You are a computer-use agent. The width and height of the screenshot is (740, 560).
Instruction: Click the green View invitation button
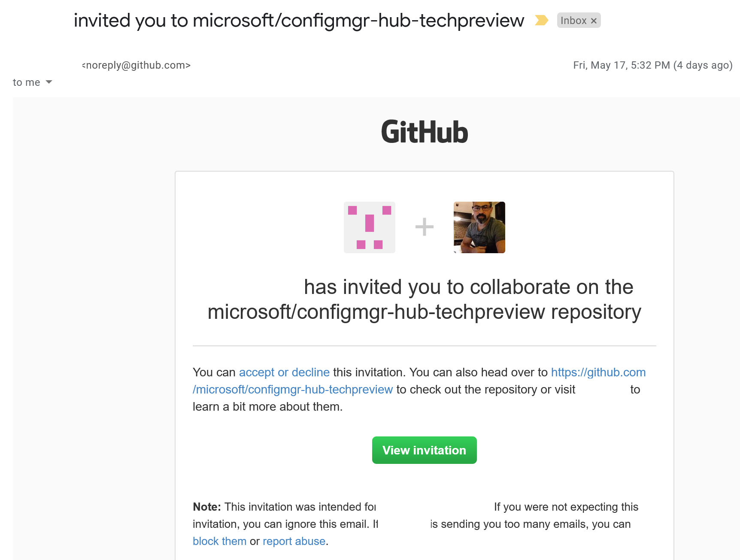pos(425,450)
